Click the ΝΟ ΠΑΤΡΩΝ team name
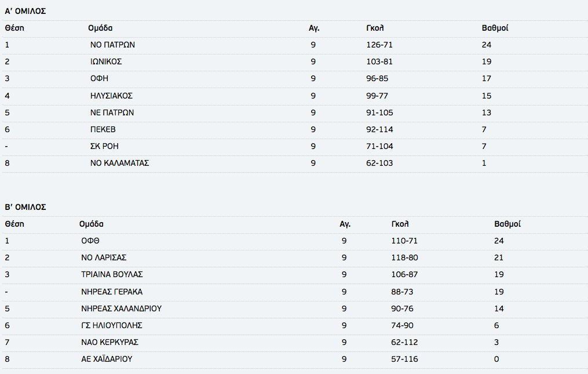Image resolution: width=588 pixels, height=374 pixels. [x=112, y=45]
